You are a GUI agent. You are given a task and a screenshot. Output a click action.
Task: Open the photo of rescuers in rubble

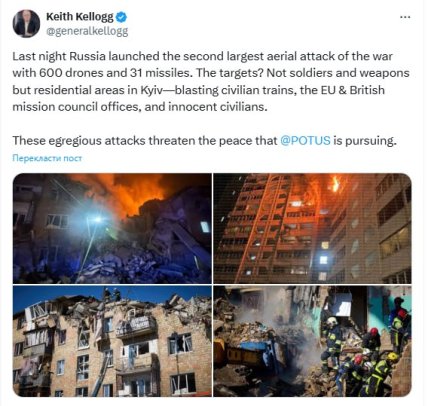click(312, 341)
